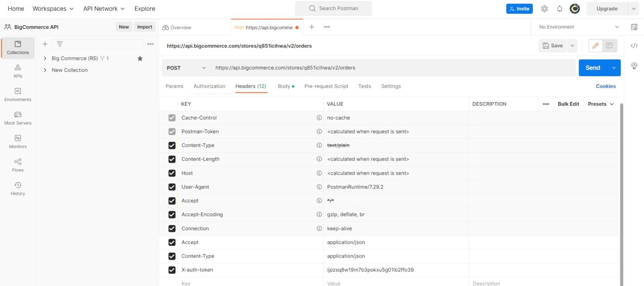Screen dimensions: 644x286
Task: Uncheck the X-auth-token header
Action: point(172,270)
